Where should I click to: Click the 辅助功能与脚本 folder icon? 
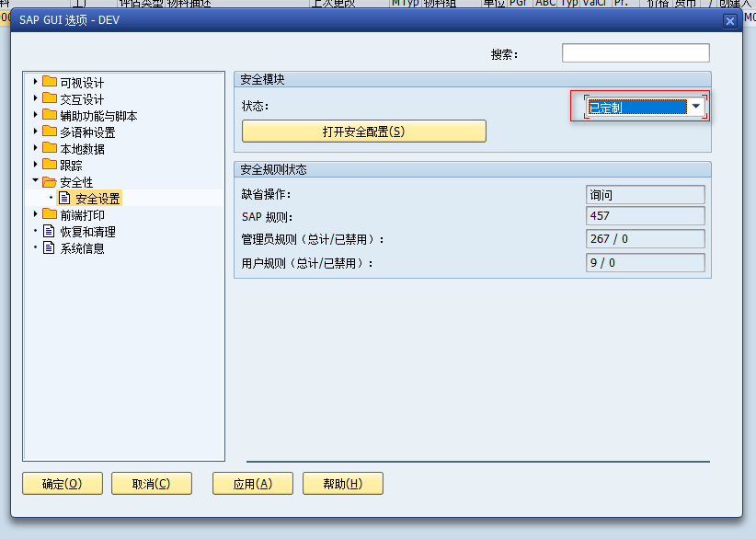[x=50, y=115]
